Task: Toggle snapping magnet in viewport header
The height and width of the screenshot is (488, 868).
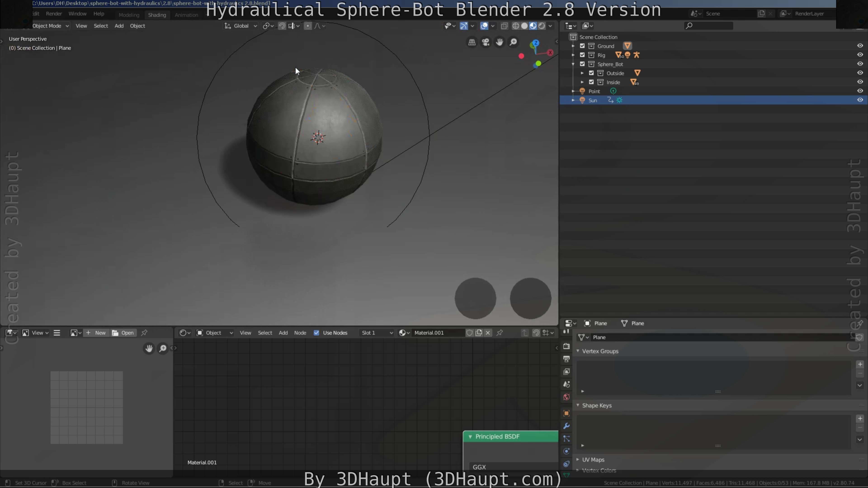Action: pyautogui.click(x=282, y=26)
